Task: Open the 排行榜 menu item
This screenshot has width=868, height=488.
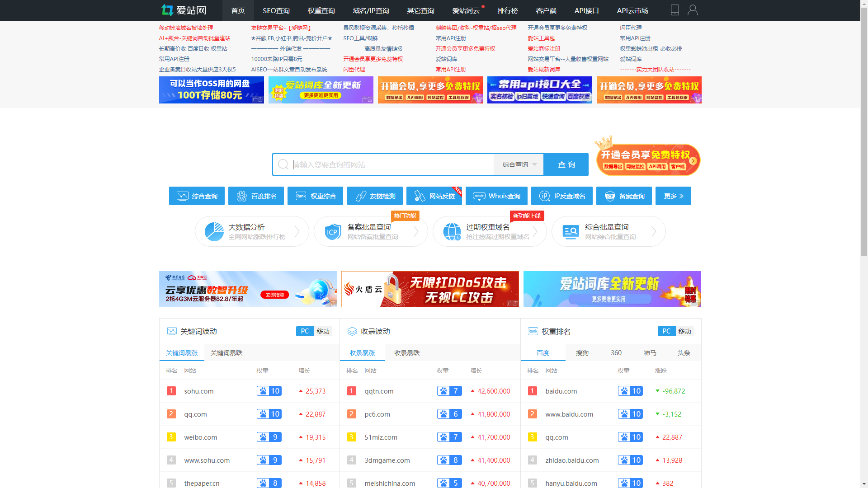Action: tap(508, 10)
